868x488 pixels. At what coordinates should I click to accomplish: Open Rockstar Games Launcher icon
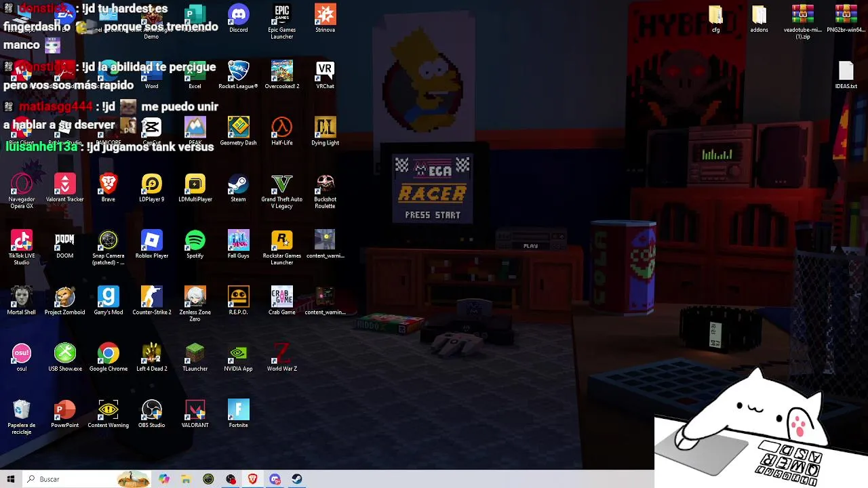point(281,247)
